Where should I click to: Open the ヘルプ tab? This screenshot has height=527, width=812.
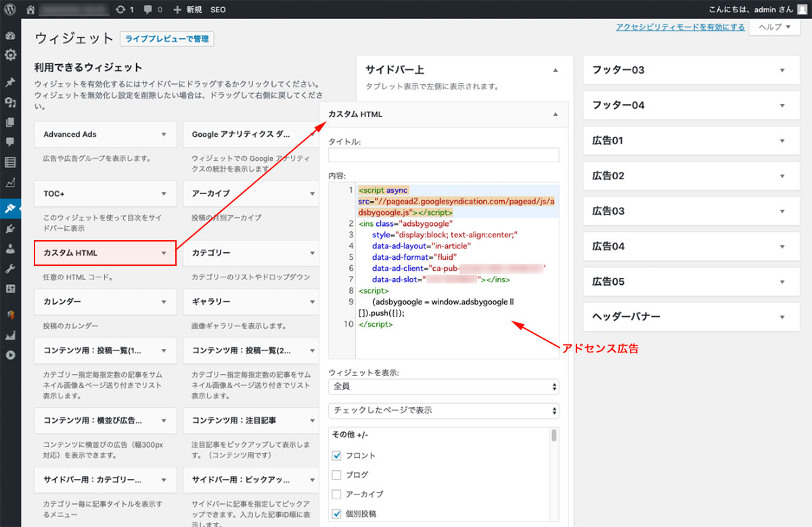tap(774, 27)
